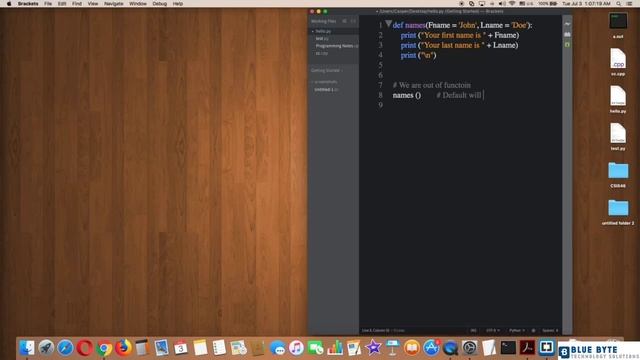Click line number 5 in the gutter
This screenshot has height=360, width=640.
click(x=380, y=65)
